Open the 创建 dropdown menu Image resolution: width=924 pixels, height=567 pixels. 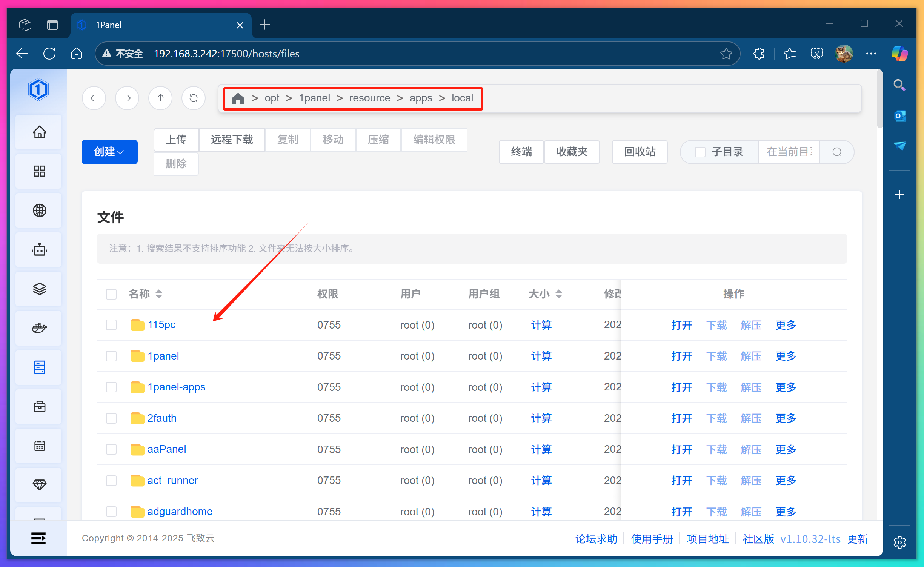tap(109, 152)
